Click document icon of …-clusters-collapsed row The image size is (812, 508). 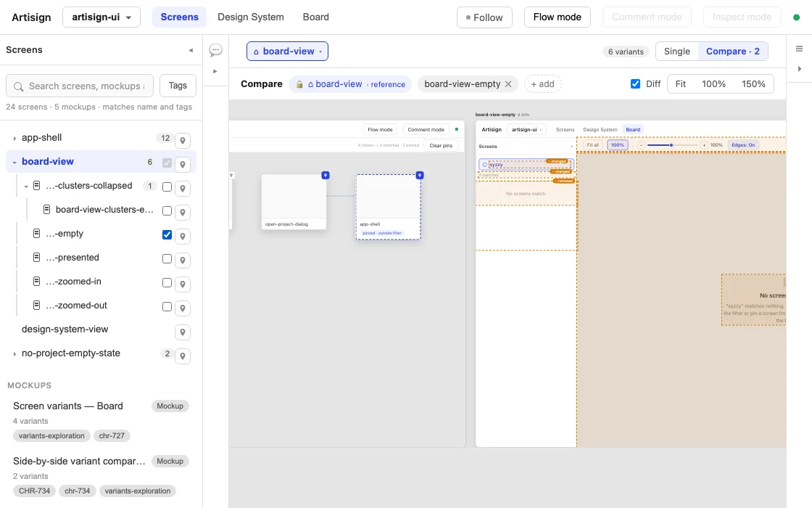36,185
